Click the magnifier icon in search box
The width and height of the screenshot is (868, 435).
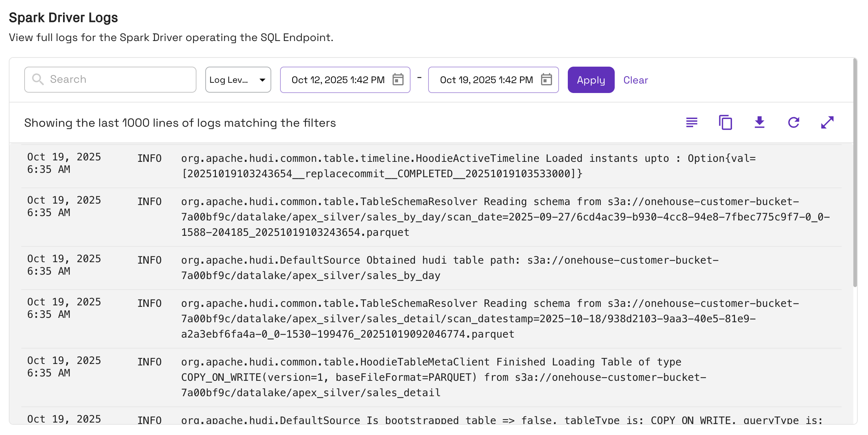click(x=37, y=79)
